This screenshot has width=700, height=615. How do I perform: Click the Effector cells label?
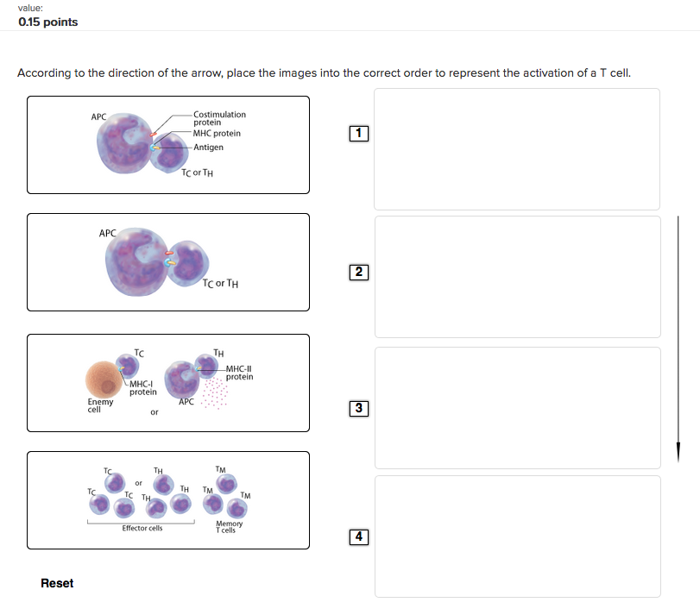142,528
